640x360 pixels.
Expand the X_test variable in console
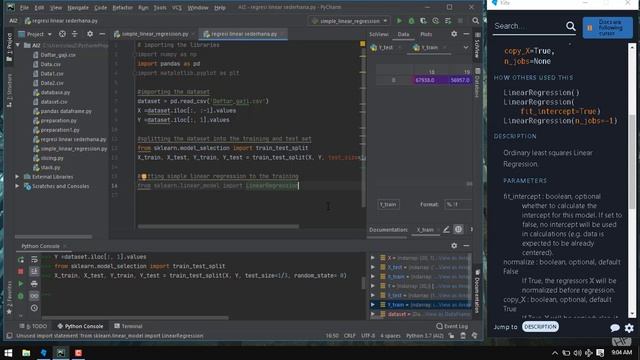(x=373, y=267)
